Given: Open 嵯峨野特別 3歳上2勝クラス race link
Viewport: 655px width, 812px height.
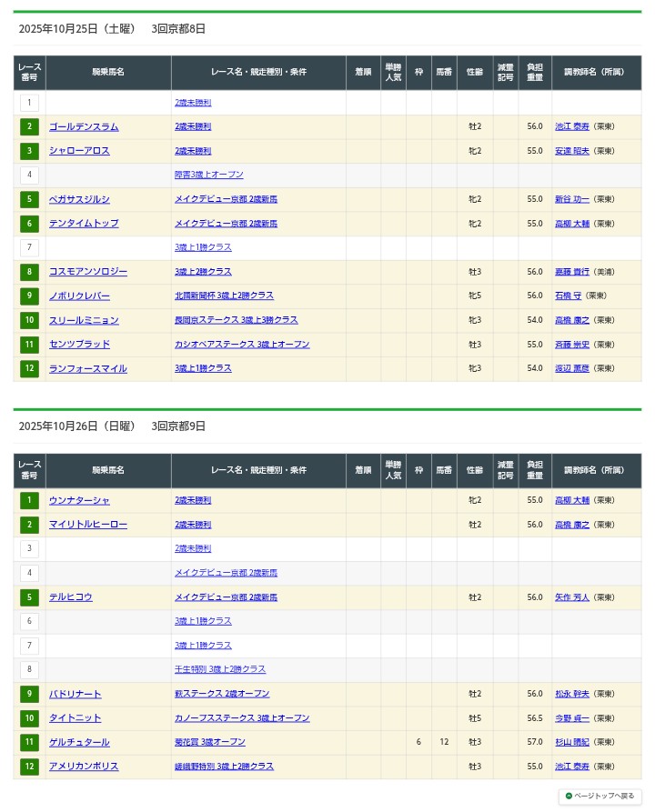Looking at the screenshot, I should 224,766.
